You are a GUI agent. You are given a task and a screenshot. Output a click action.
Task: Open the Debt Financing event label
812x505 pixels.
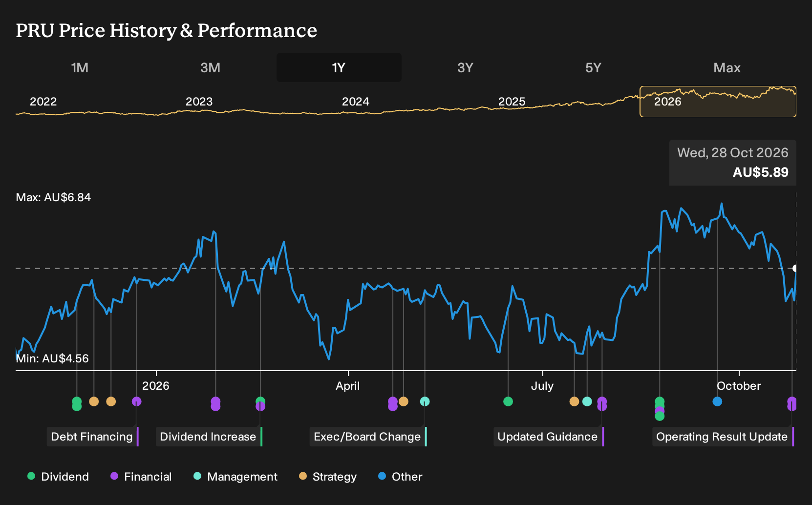(x=92, y=437)
